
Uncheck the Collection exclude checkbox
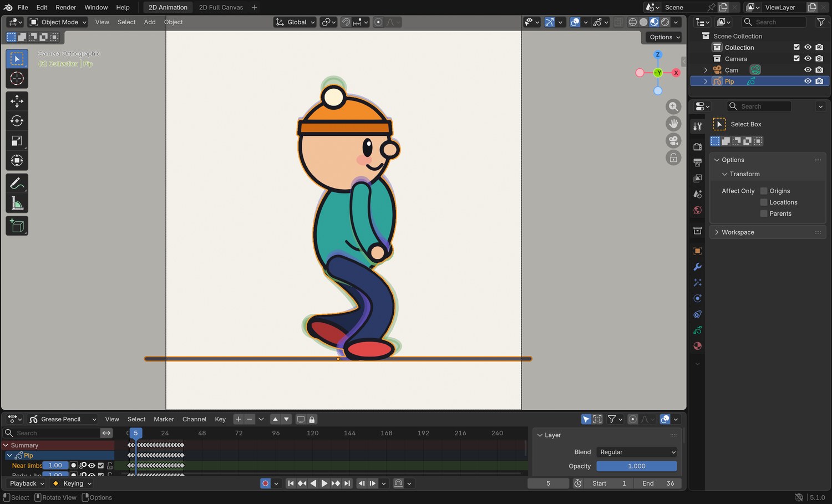coord(797,47)
